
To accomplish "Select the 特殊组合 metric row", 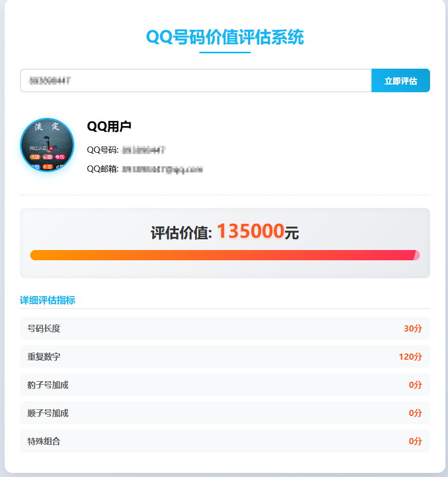I will [x=224, y=441].
